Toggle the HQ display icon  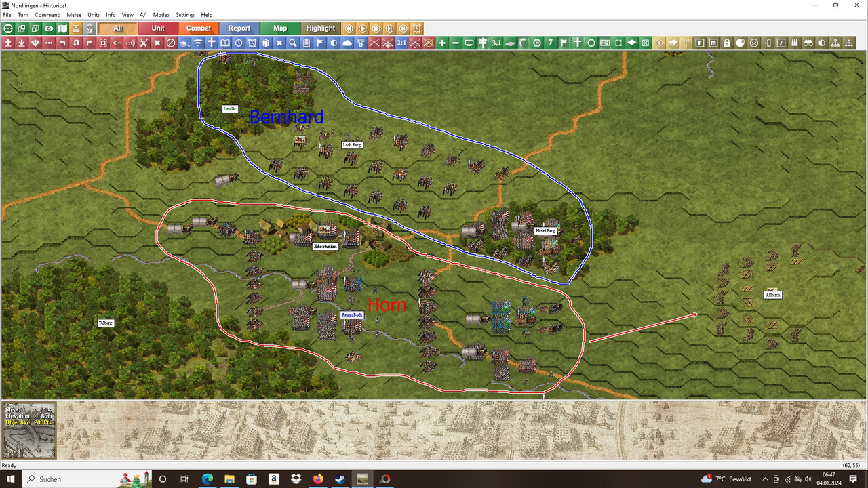point(605,43)
